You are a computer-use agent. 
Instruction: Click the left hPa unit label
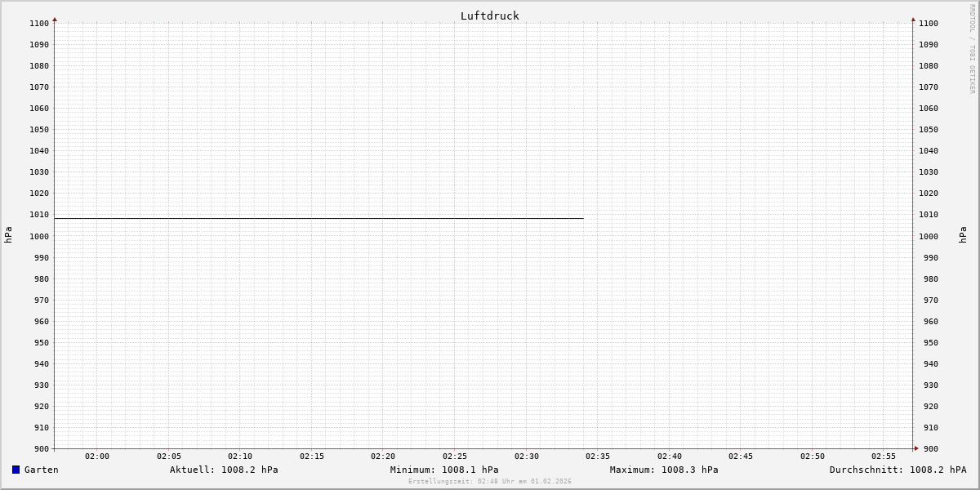click(x=8, y=234)
